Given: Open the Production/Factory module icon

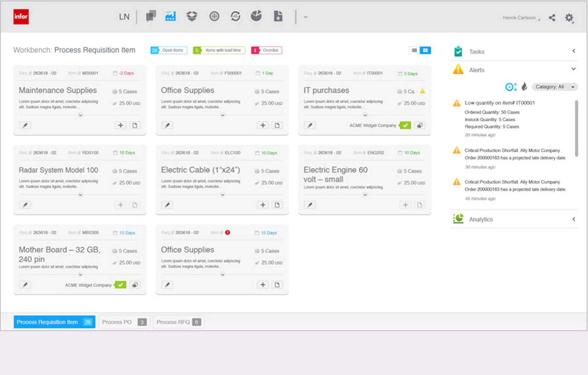Looking at the screenshot, I should click(x=170, y=16).
